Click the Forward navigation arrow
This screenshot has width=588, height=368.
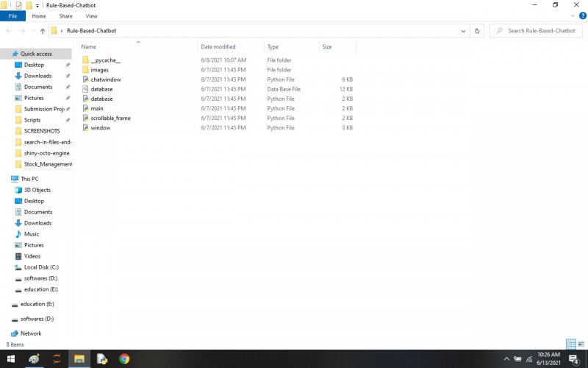(22, 31)
